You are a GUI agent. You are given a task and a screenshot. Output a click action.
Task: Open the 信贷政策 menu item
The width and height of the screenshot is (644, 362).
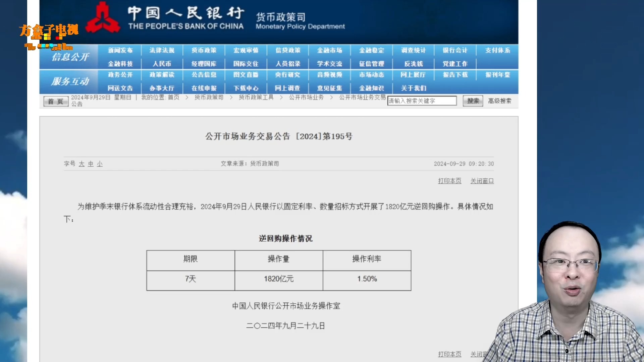[x=288, y=50]
